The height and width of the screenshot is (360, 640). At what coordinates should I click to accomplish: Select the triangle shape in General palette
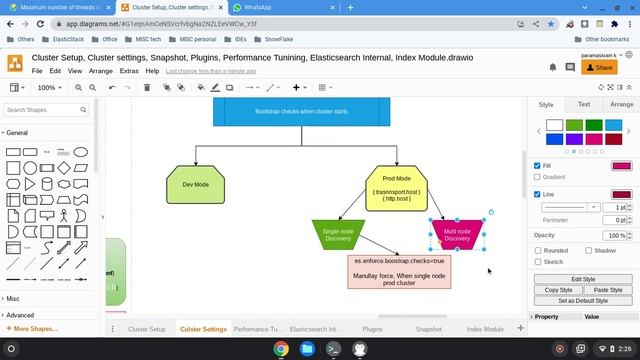(x=30, y=184)
